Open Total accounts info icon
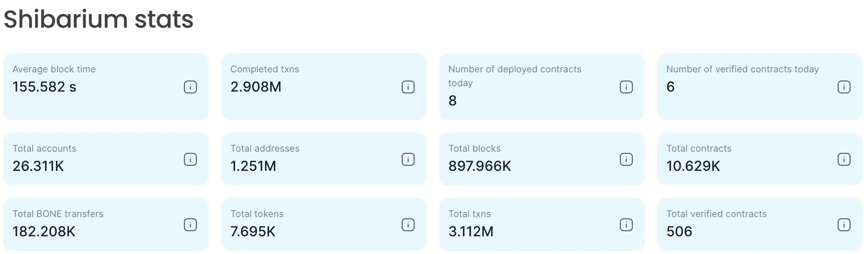The height and width of the screenshot is (254, 868). [x=190, y=159]
